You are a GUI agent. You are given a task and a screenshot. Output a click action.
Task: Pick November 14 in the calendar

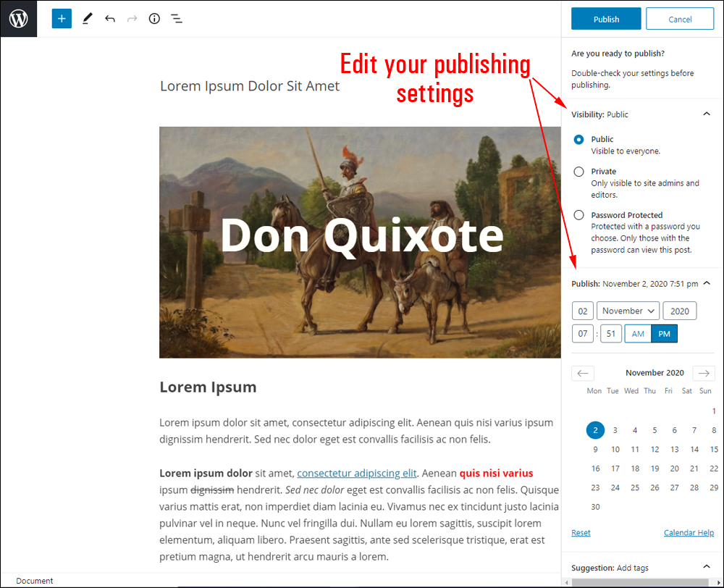(694, 450)
